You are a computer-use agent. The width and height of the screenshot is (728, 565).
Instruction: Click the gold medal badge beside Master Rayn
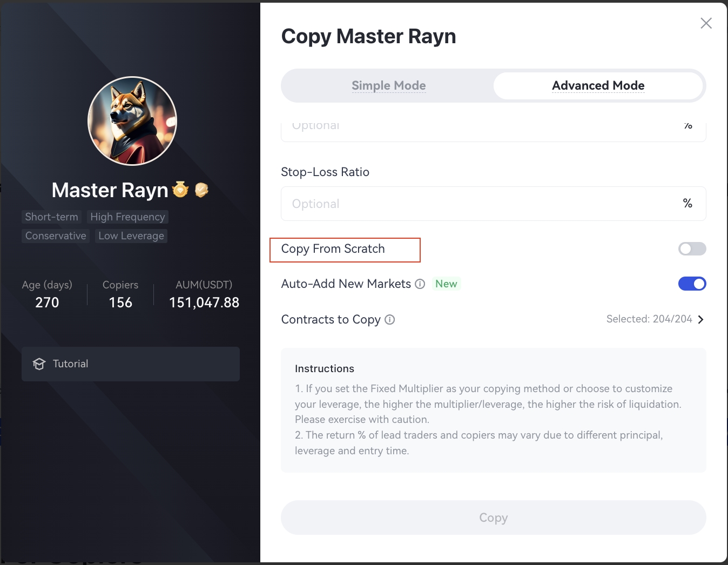click(x=180, y=190)
